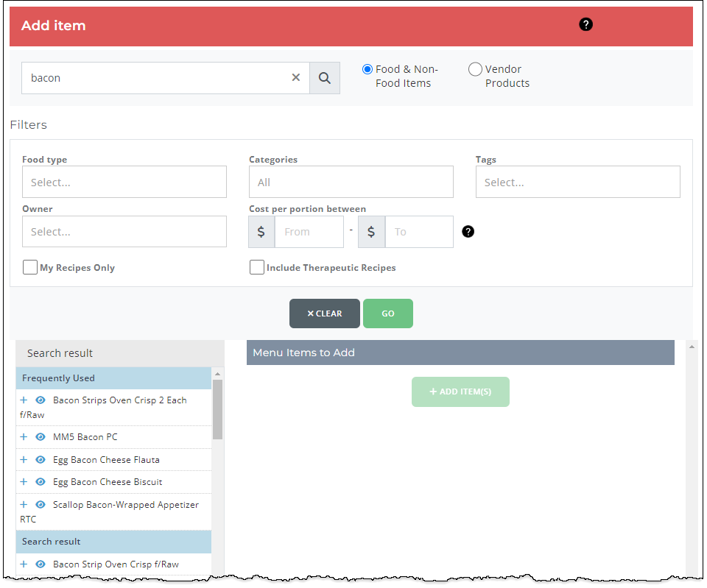Viewport: 707px width, 588px height.
Task: Open the Tags select box
Action: (x=577, y=182)
